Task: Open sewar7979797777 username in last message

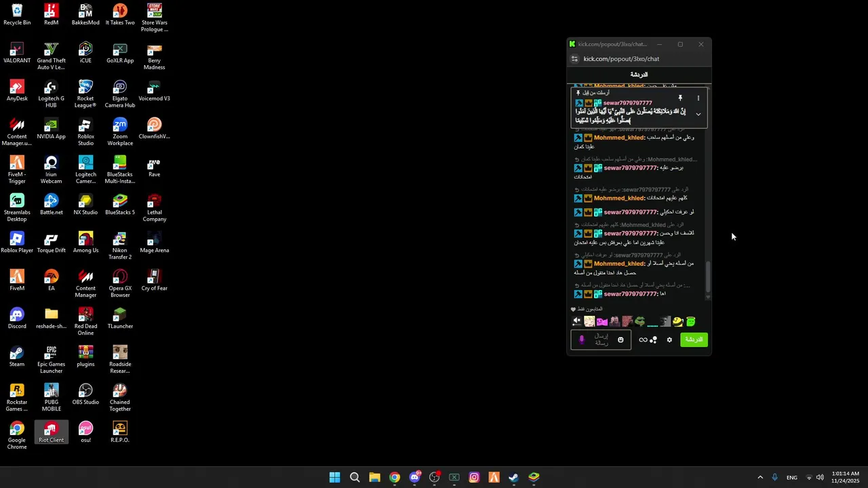Action: (630, 294)
